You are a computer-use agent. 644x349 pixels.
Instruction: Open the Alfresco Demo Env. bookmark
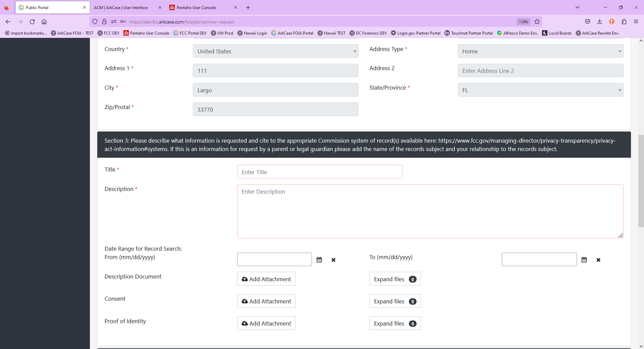coord(518,33)
